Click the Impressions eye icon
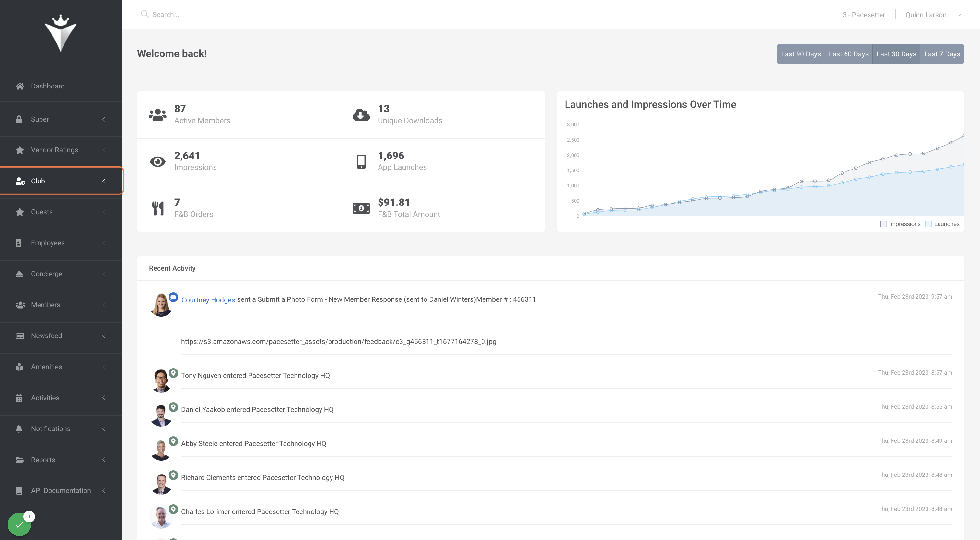980x540 pixels. (x=157, y=162)
